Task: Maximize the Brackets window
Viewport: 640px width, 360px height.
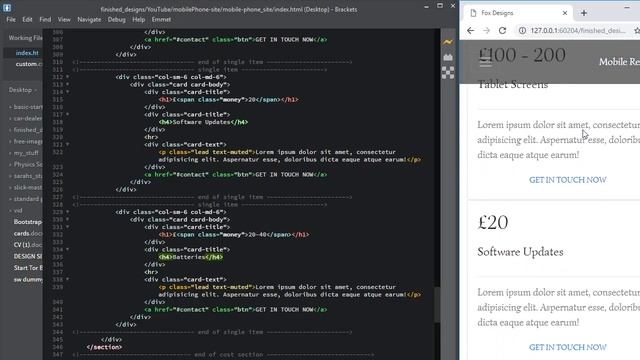Action: point(440,6)
